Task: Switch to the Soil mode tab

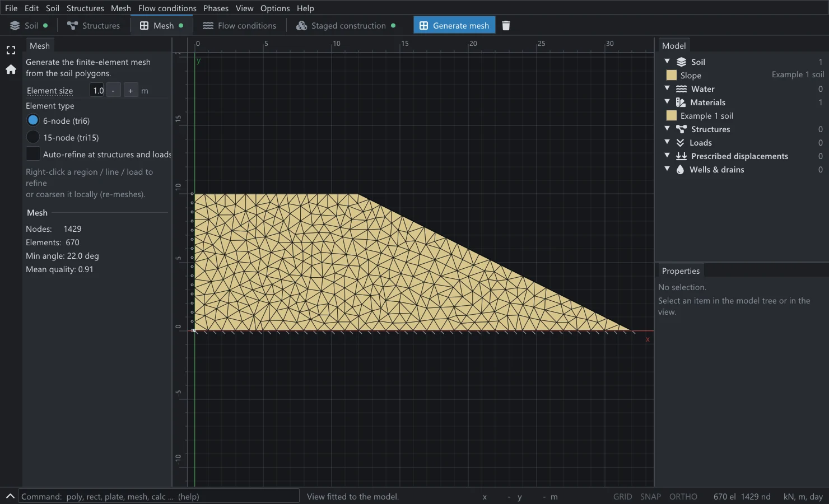Action: tap(29, 26)
